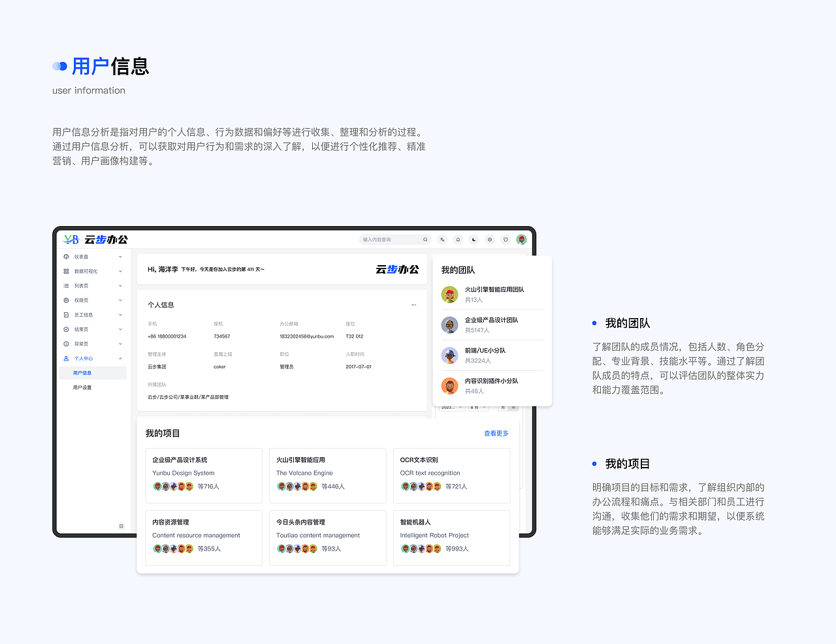Click the ellipsis button on the 个人信息 card

tap(413, 304)
